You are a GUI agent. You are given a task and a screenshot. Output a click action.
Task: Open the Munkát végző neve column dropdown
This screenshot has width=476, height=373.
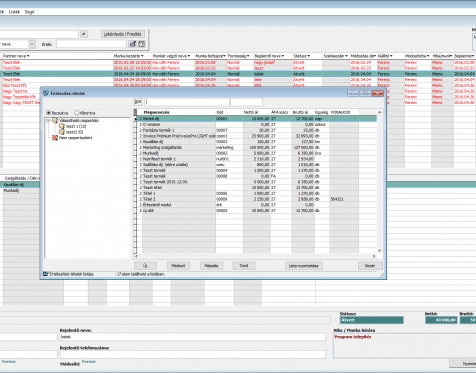[189, 56]
